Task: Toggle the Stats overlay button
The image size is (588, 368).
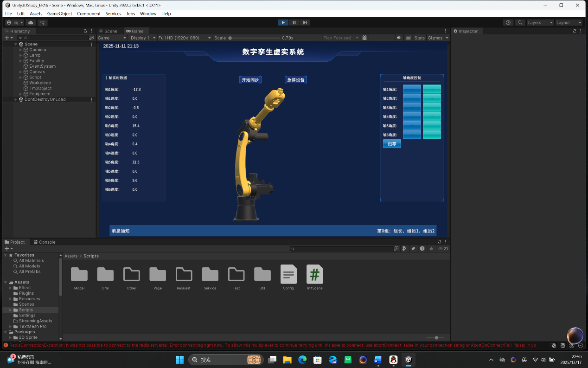Action: (419, 38)
